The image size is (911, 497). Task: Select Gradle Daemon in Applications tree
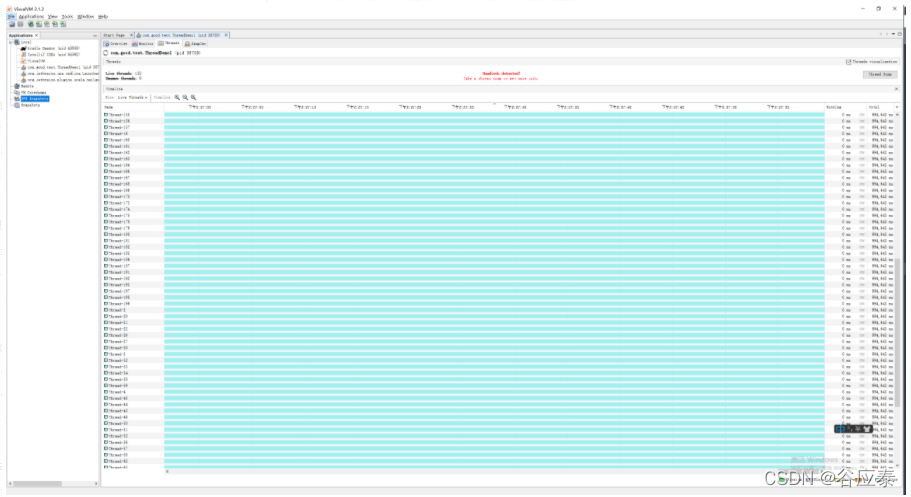(x=51, y=48)
